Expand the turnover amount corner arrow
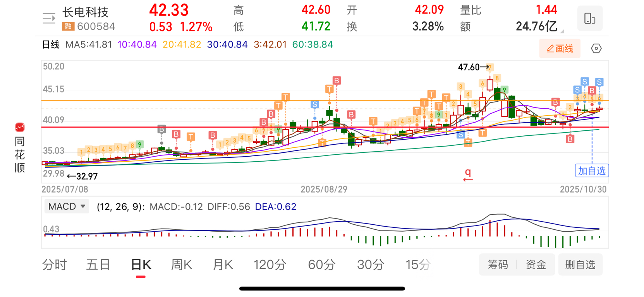The width and height of the screenshot is (644, 297). click(562, 31)
